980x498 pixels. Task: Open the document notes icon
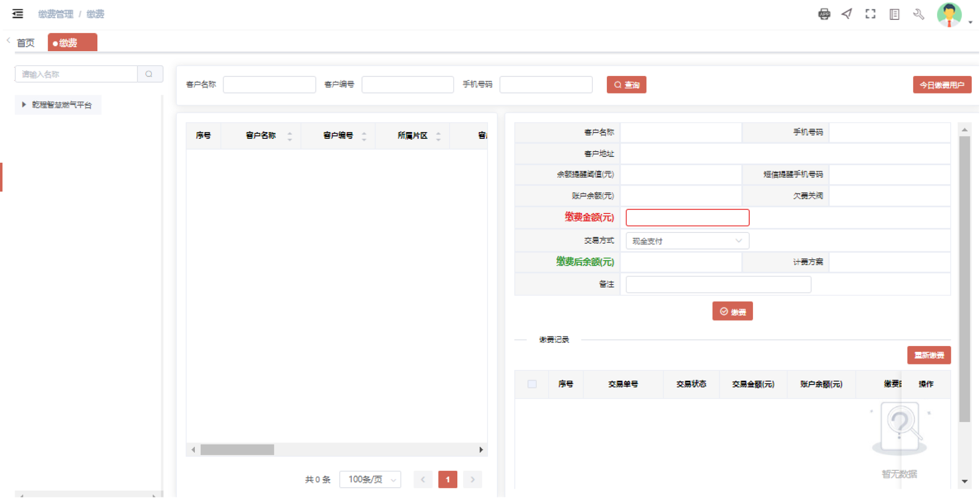[x=894, y=14]
